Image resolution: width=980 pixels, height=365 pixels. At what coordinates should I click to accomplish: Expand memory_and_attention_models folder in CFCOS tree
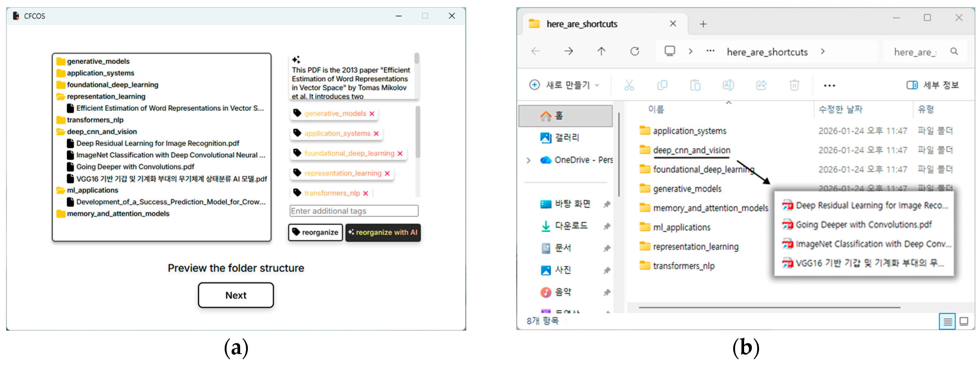(61, 214)
